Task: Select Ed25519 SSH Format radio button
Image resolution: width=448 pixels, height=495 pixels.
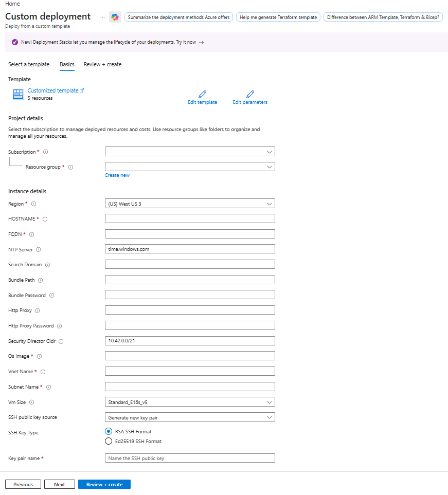Action: [x=109, y=441]
